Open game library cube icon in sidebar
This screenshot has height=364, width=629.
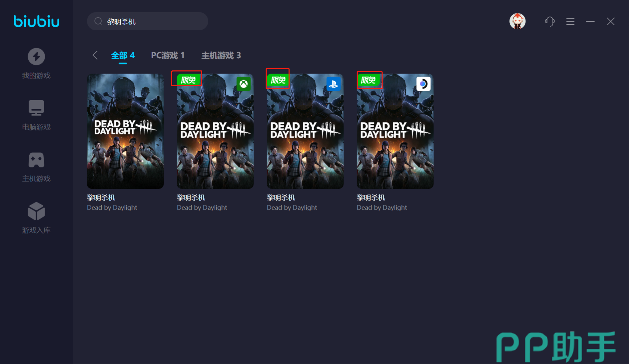click(x=36, y=211)
